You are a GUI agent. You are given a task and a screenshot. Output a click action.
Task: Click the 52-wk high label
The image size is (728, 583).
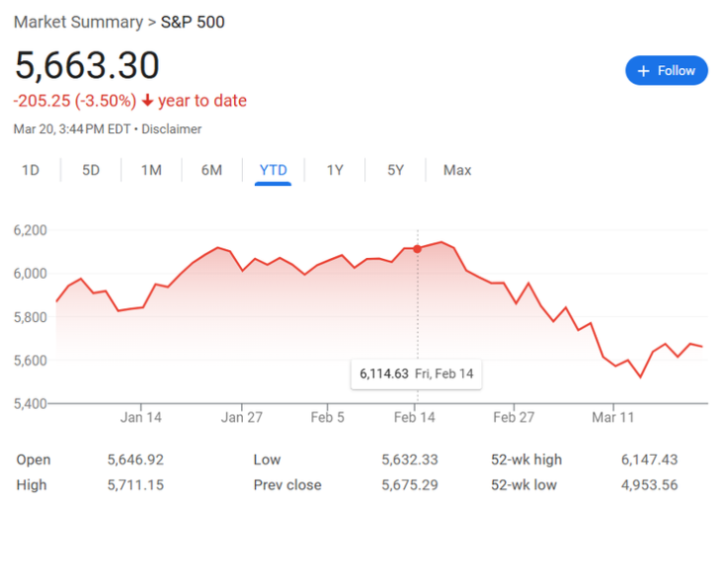coord(526,459)
